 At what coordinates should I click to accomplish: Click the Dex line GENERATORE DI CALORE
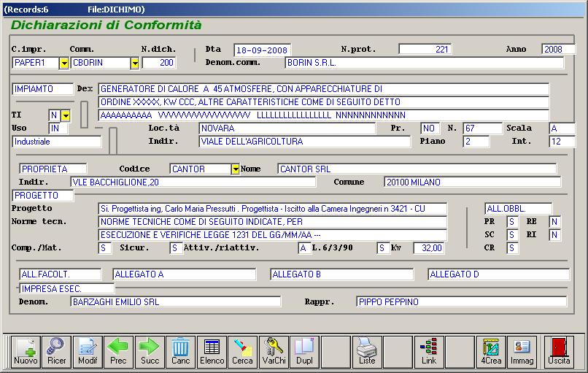tap(324, 89)
